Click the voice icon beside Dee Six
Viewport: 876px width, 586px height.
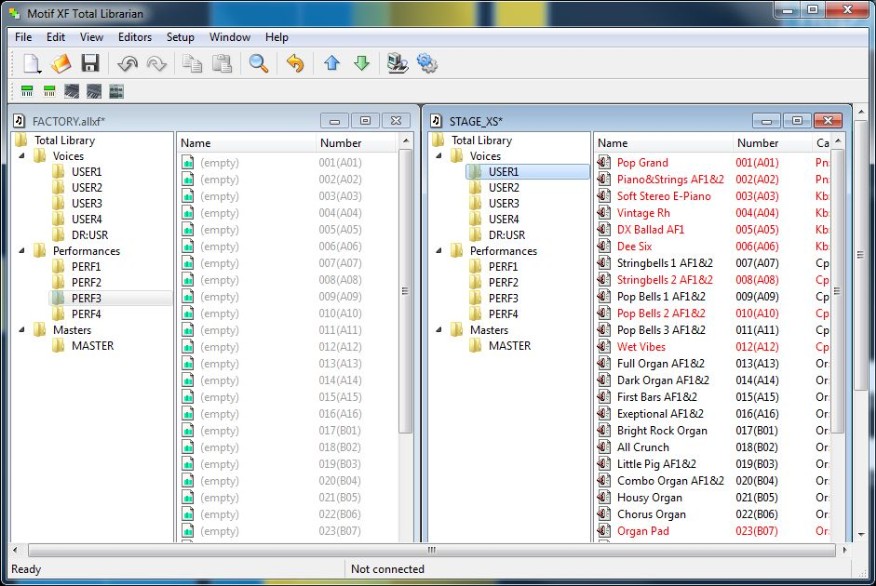point(603,246)
